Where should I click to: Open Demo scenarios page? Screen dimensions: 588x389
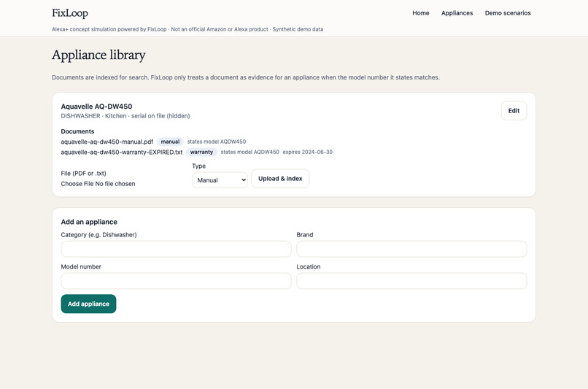[x=508, y=13]
